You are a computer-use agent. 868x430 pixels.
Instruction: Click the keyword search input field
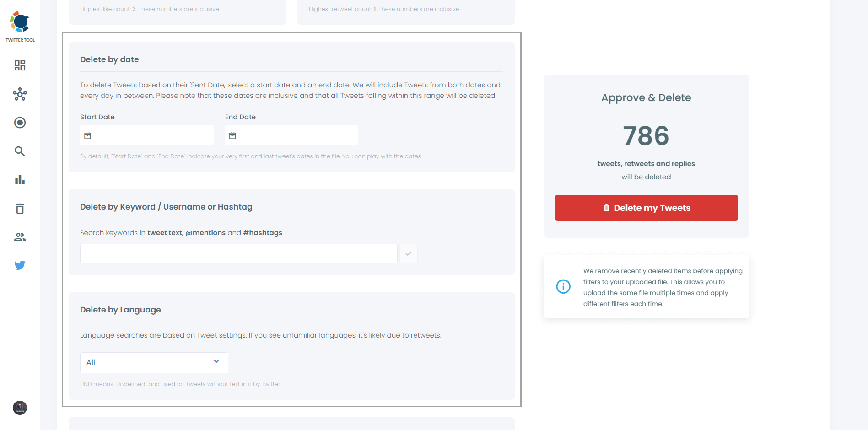tap(238, 253)
